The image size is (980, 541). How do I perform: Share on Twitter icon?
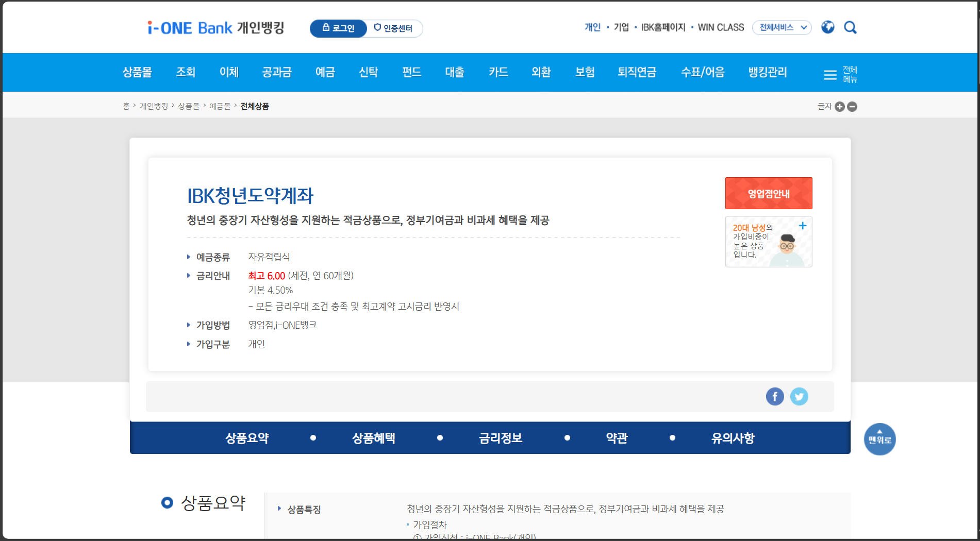point(799,396)
